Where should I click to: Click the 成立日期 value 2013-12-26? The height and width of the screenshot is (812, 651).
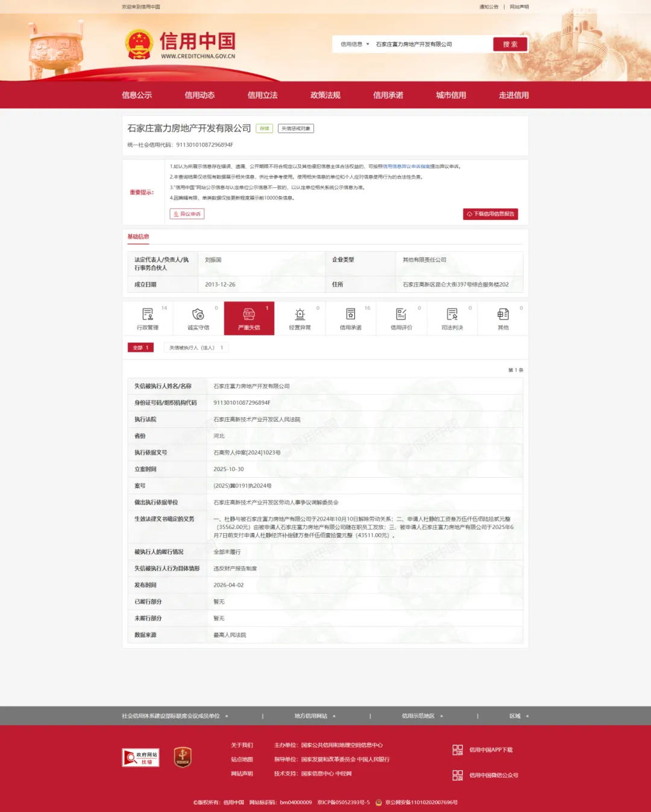(220, 284)
